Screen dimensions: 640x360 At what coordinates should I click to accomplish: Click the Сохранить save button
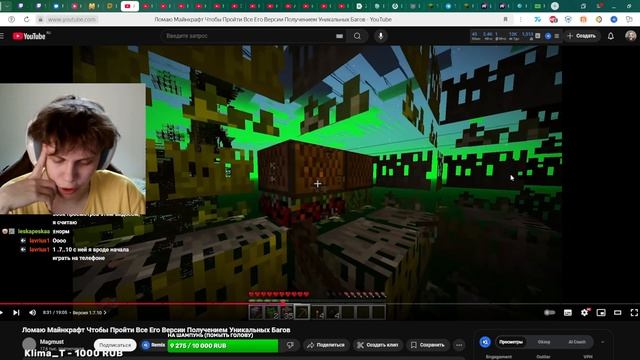[427, 345]
